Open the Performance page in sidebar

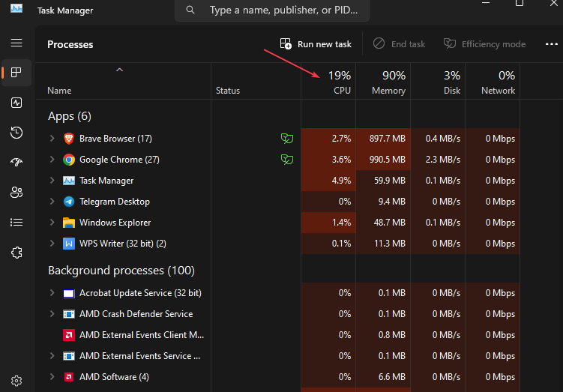pos(16,103)
